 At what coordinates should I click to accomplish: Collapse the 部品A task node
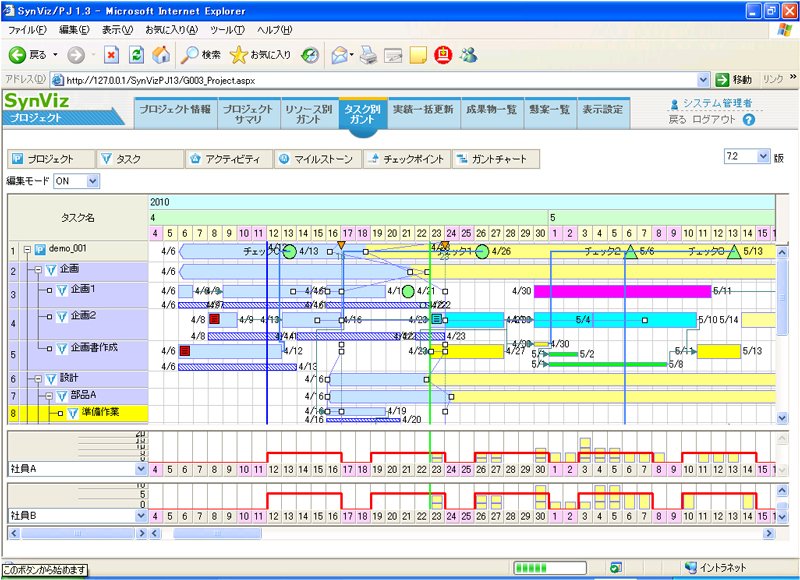49,396
